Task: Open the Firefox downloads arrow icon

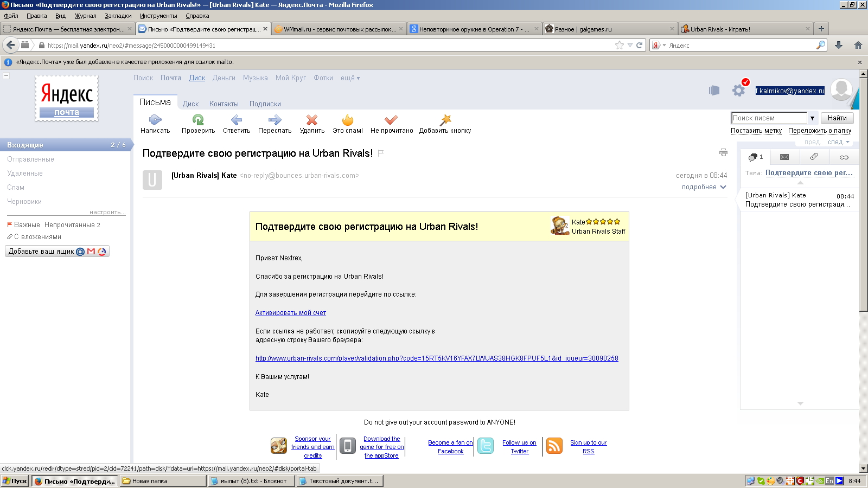Action: coord(839,45)
